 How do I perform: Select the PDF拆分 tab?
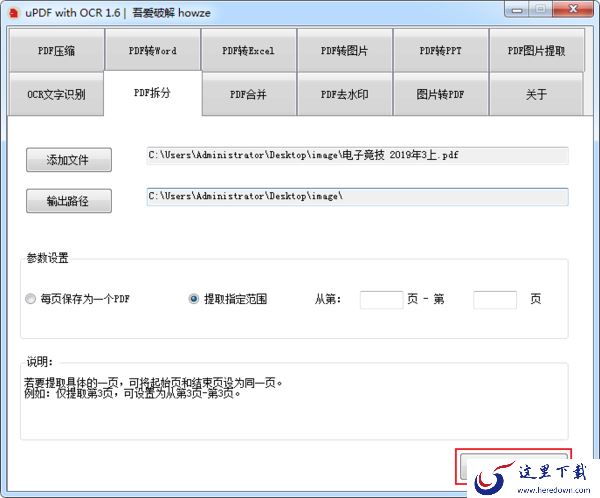tap(152, 93)
